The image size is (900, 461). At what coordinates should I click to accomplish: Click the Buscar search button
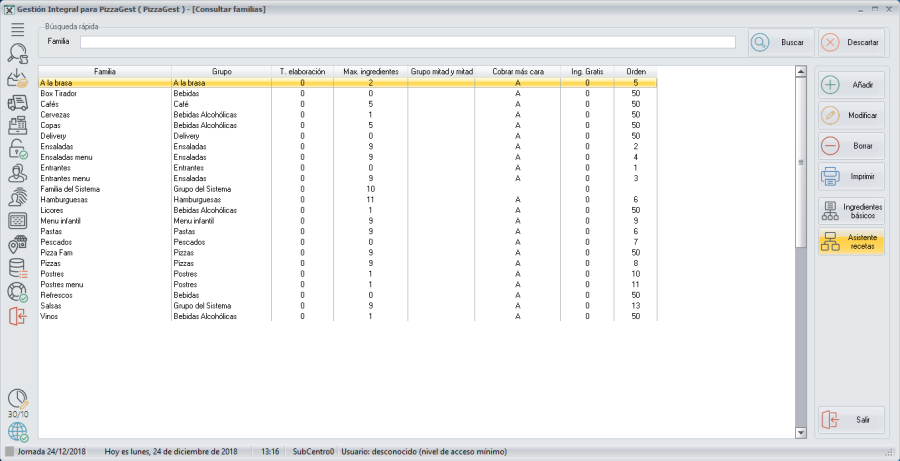778,43
